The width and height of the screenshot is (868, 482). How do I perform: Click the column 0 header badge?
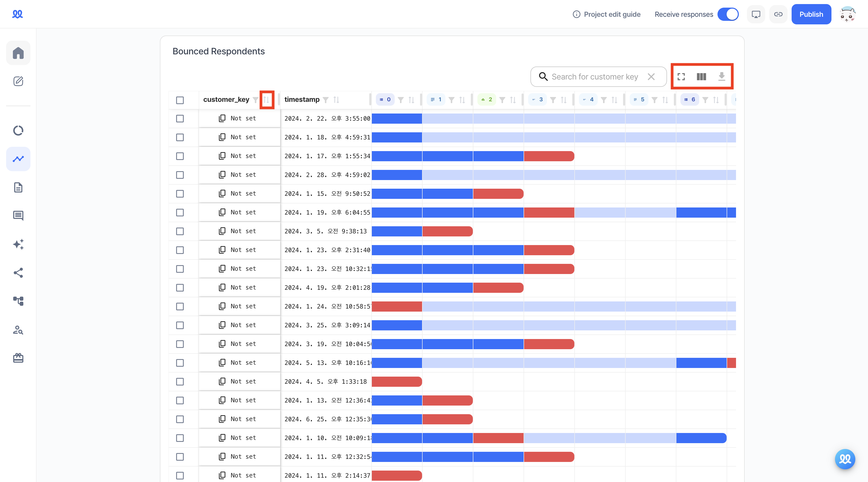pyautogui.click(x=385, y=100)
